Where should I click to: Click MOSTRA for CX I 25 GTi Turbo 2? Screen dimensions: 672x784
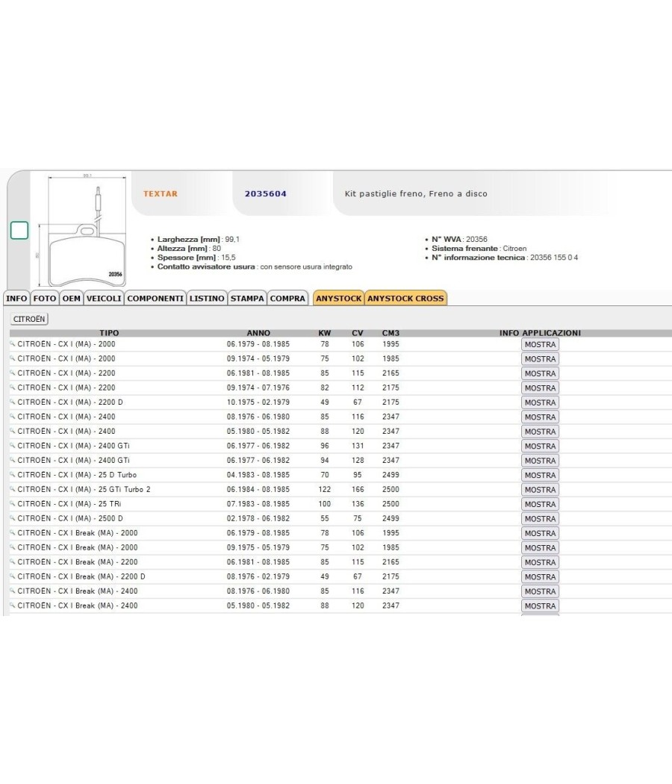click(x=540, y=490)
